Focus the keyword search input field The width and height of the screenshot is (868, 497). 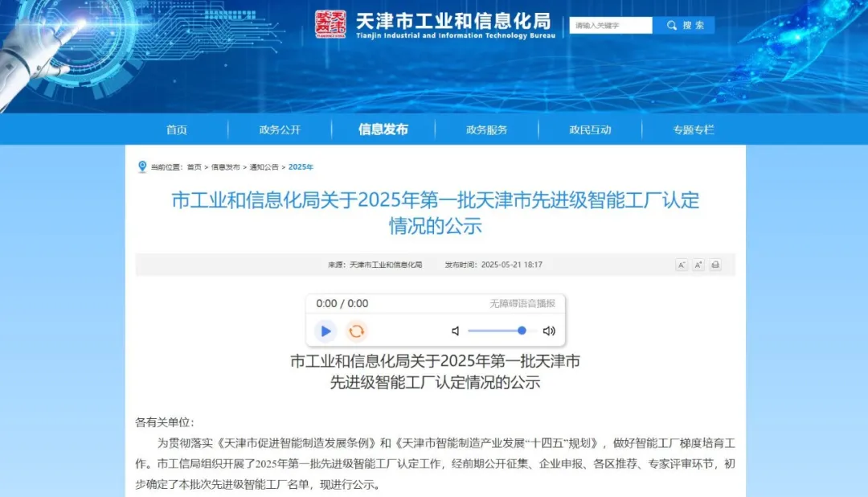(611, 26)
